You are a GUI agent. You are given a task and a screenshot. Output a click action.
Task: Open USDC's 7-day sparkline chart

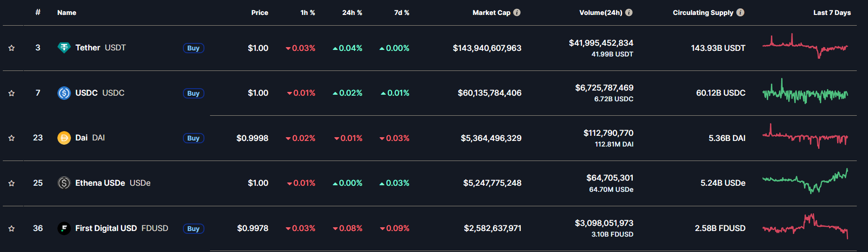point(805,91)
